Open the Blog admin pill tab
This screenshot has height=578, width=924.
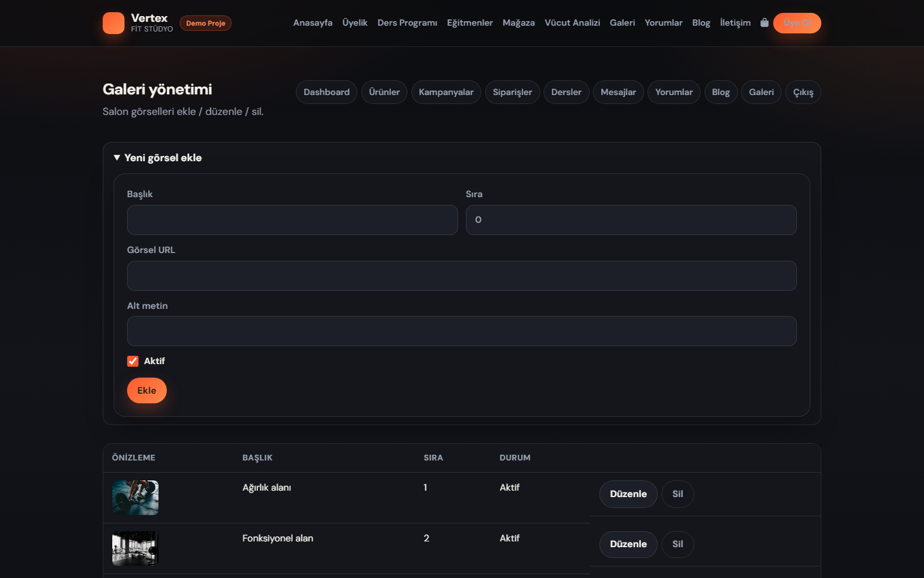coord(721,92)
